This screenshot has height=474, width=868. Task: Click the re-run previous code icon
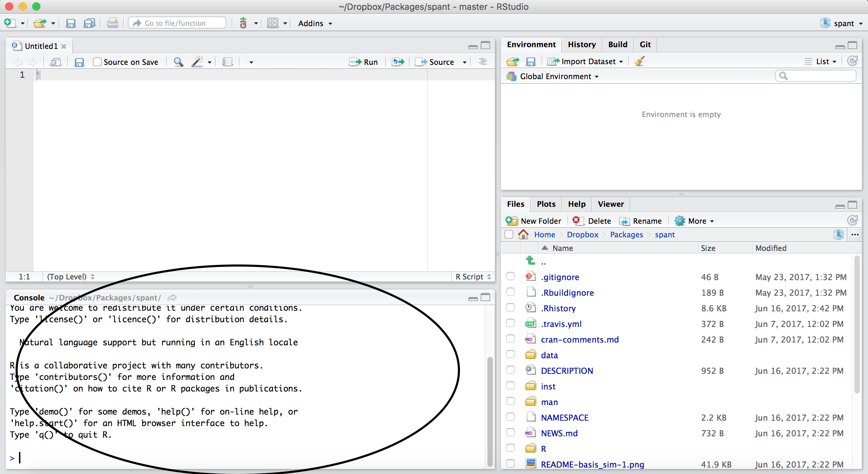coord(398,62)
